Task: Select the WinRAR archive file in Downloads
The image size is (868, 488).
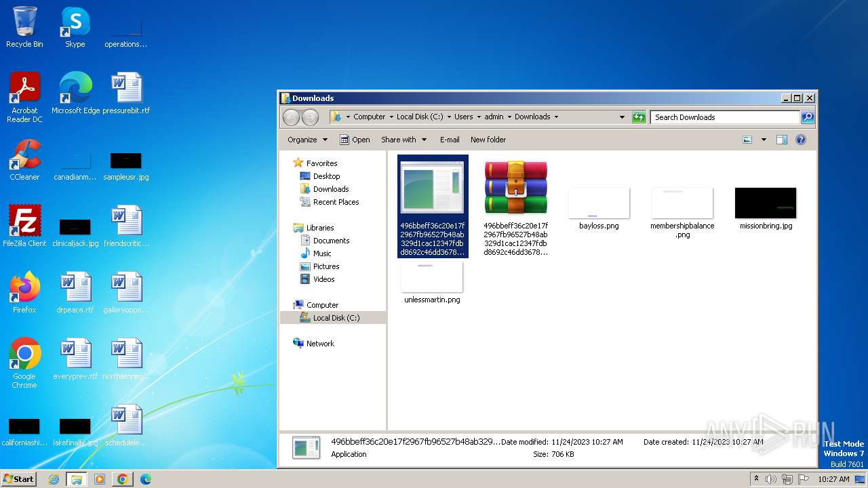Action: 516,208
